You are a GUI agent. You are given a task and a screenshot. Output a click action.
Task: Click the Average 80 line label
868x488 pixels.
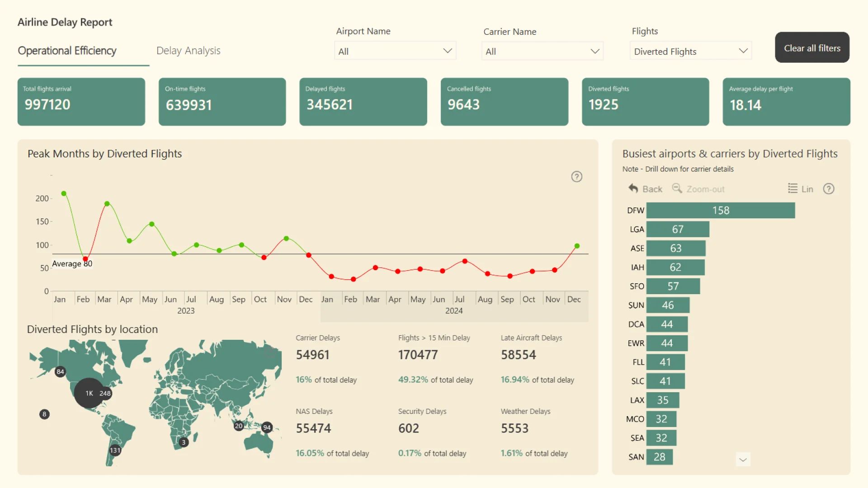[x=72, y=264]
